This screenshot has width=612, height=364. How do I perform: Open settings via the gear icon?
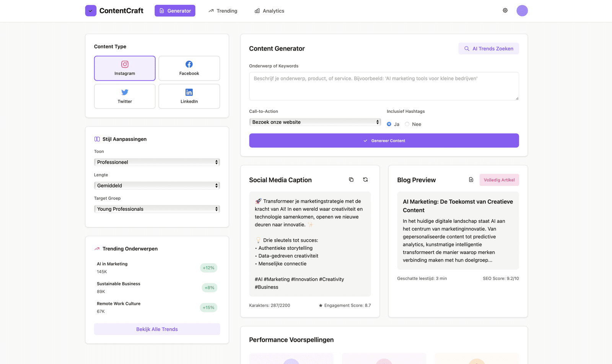[x=505, y=11]
